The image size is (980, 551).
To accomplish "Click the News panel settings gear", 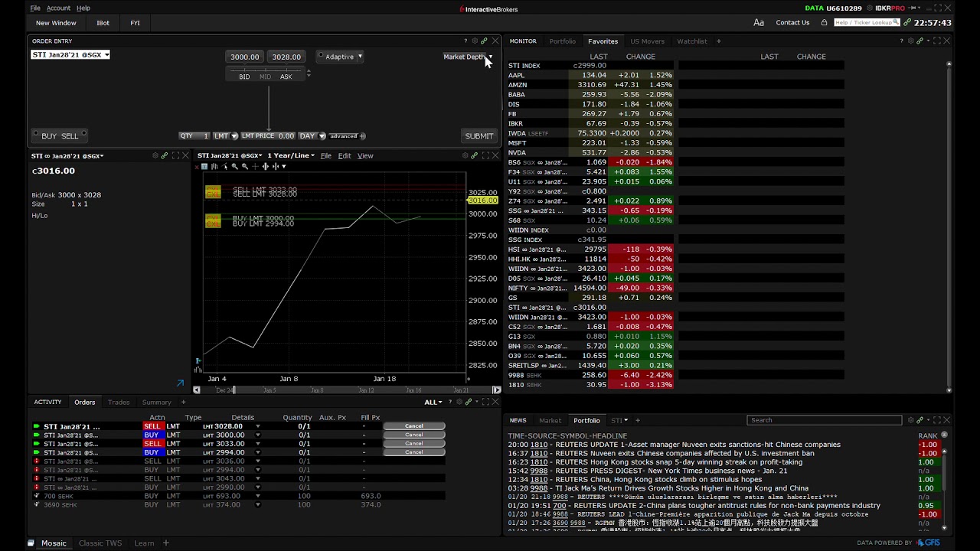I will click(910, 420).
